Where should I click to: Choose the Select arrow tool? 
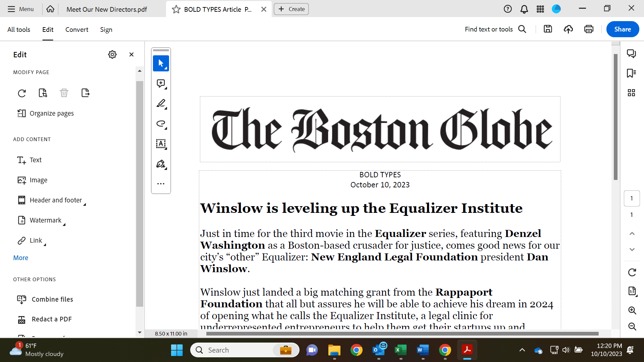[x=161, y=63]
